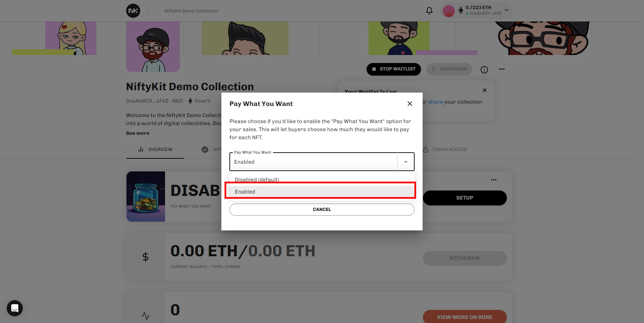The image size is (644, 323).
Task: Collapse the Pay What You Want dropdown
Action: [406, 162]
